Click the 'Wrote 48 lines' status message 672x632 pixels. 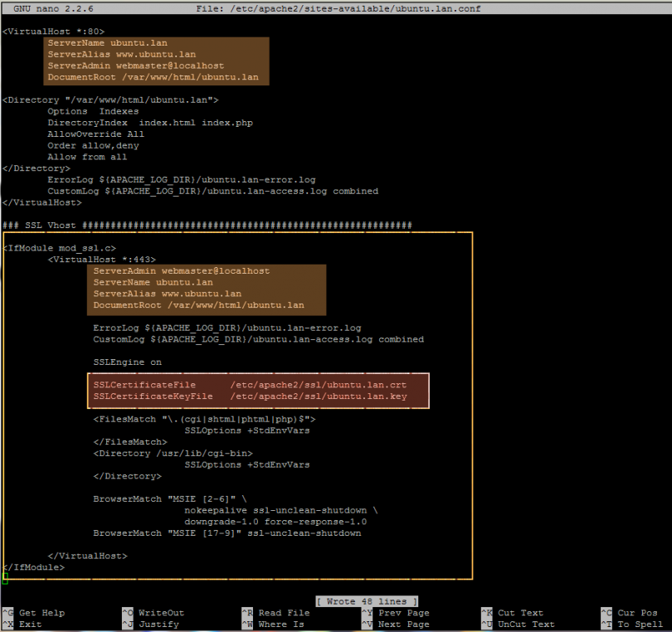367,601
